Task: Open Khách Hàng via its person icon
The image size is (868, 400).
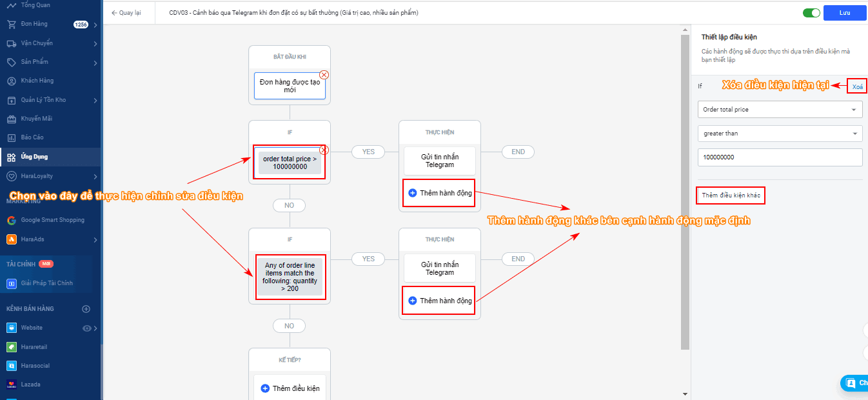Action: click(x=12, y=81)
